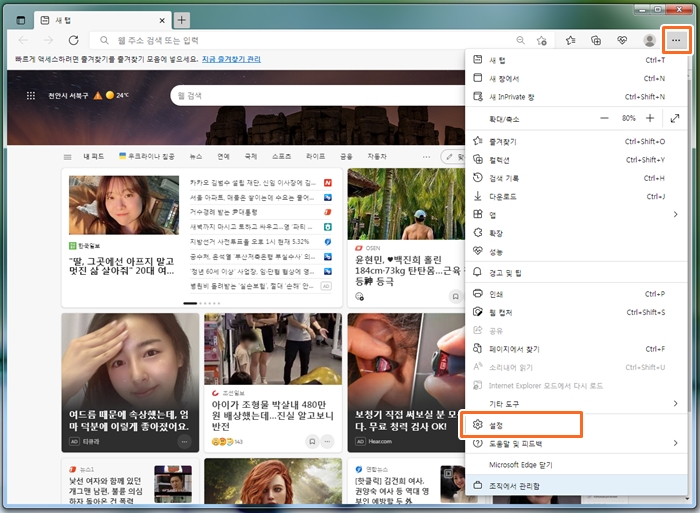Open 새 InPrivate 창 menu item

pos(576,97)
